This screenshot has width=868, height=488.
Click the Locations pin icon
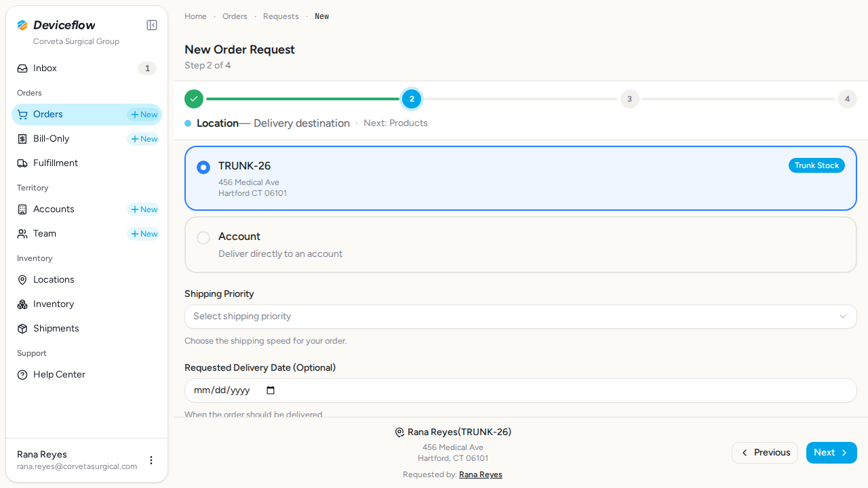pyautogui.click(x=22, y=280)
